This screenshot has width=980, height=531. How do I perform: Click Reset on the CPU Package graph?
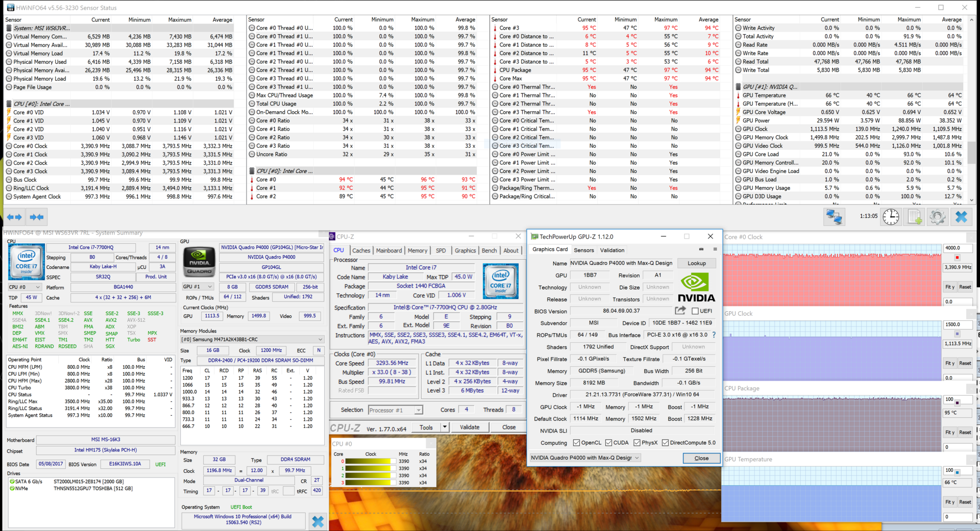pyautogui.click(x=965, y=432)
